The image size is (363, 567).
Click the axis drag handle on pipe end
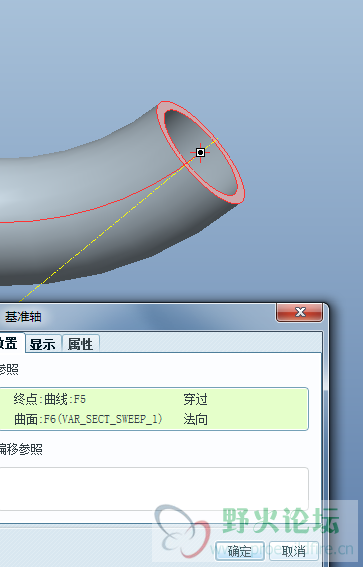200,152
